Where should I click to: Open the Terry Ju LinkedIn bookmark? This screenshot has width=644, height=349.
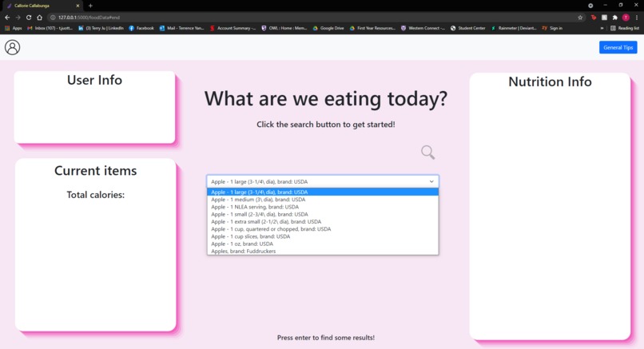tap(101, 28)
